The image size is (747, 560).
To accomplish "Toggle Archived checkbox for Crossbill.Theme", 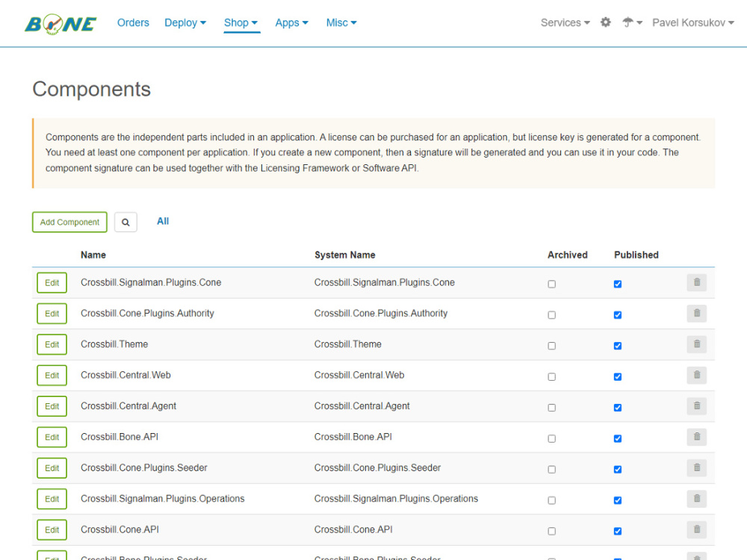I will tap(552, 346).
